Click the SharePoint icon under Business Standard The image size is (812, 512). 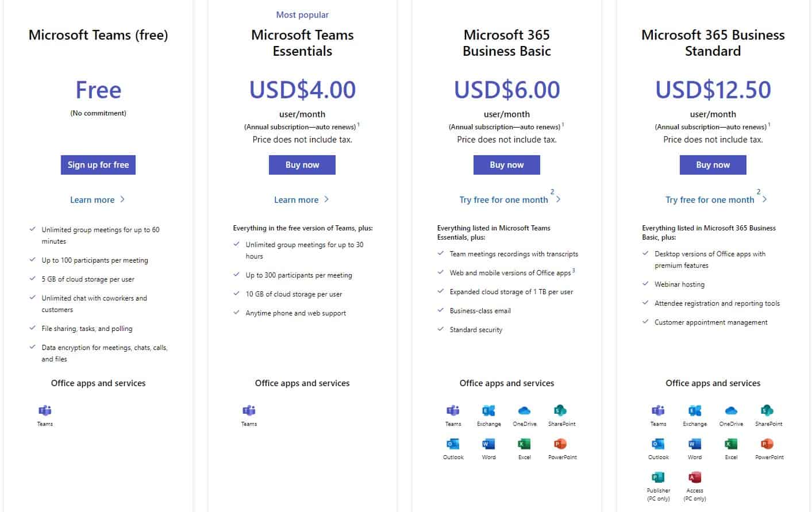pyautogui.click(x=767, y=410)
